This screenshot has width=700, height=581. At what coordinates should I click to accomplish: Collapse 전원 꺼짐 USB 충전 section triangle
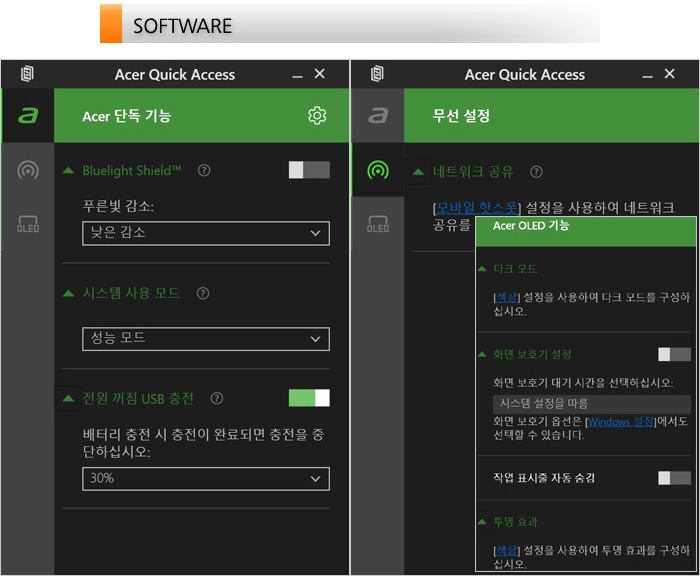pyautogui.click(x=68, y=398)
